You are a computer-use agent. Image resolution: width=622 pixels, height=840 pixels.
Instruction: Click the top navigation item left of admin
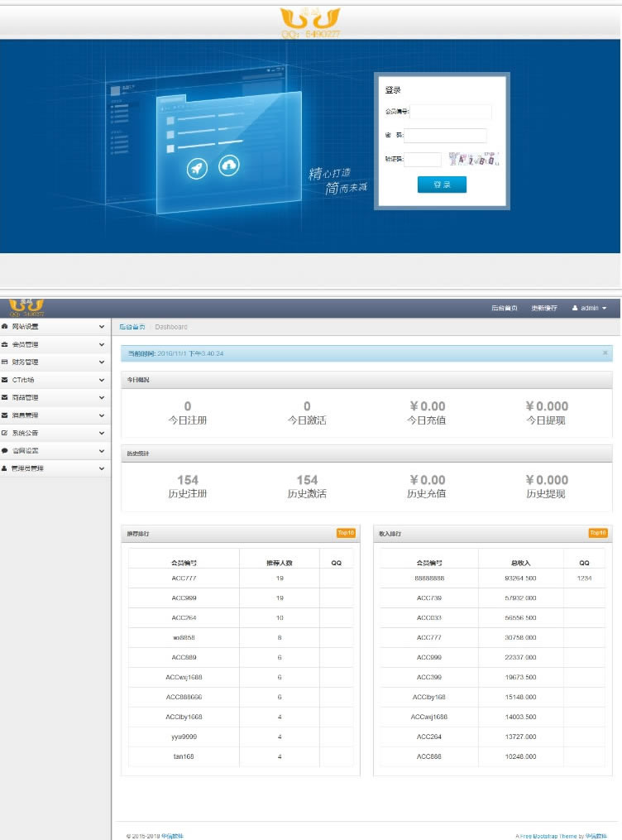[x=544, y=308]
